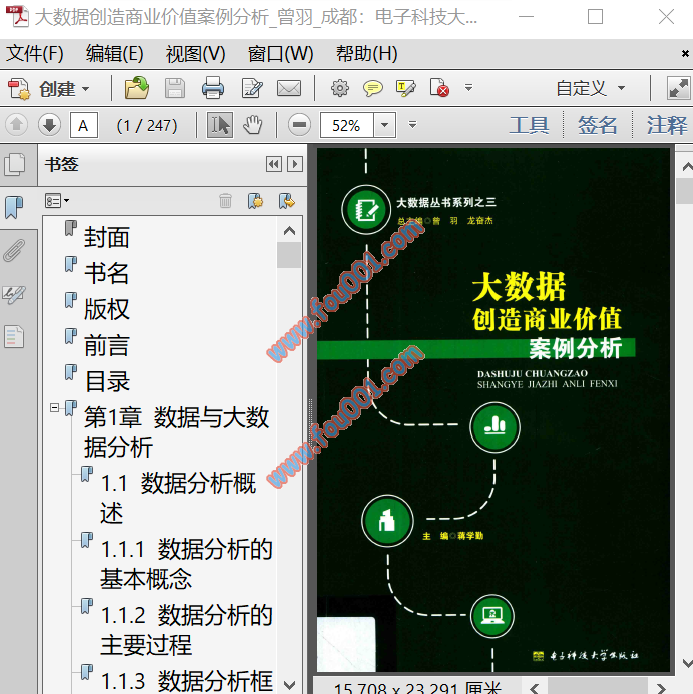
Task: Jump to the 目录 bookmark
Action: [108, 381]
